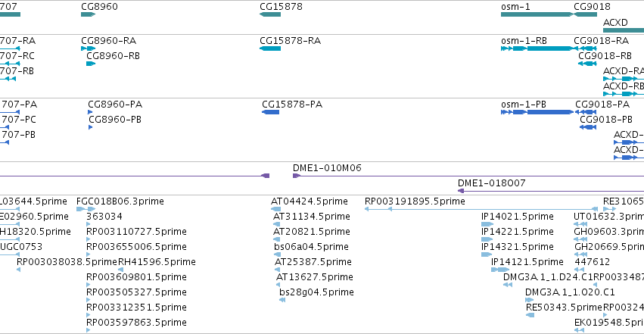This screenshot has height=334, width=644.
Task: Click the osm-1-PB coding sequence glyph
Action: click(x=537, y=112)
